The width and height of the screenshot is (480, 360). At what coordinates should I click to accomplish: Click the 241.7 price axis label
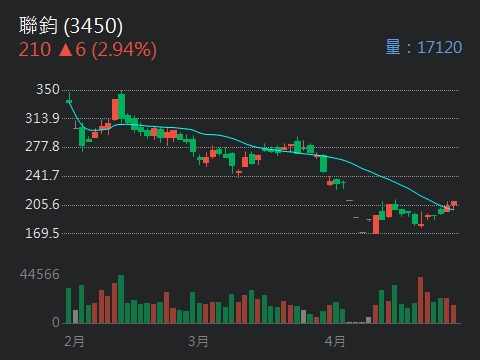click(x=43, y=175)
